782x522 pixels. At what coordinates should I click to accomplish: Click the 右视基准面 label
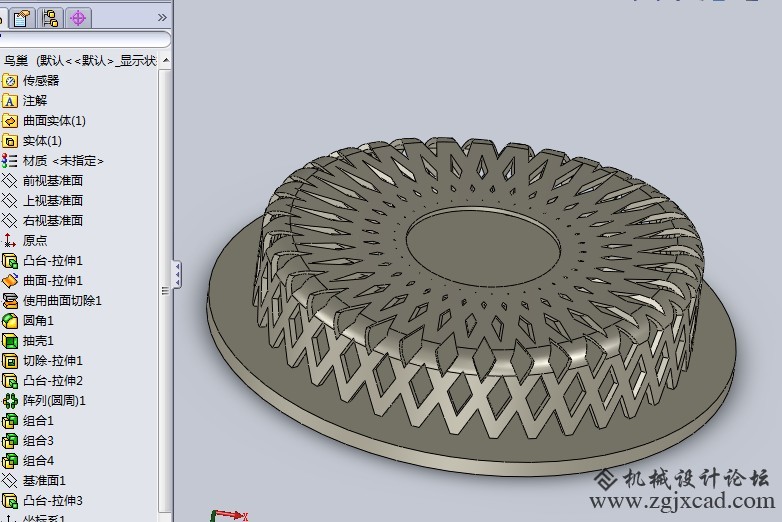(x=53, y=221)
